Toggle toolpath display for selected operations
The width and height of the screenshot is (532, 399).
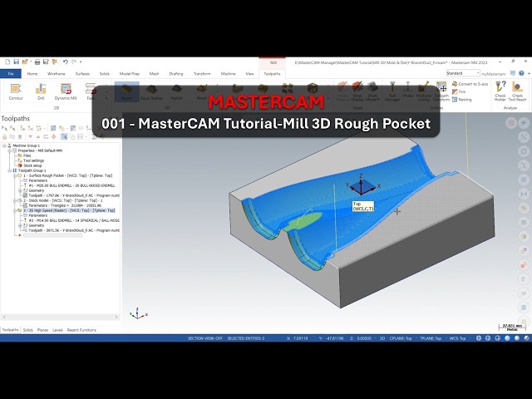(12, 136)
